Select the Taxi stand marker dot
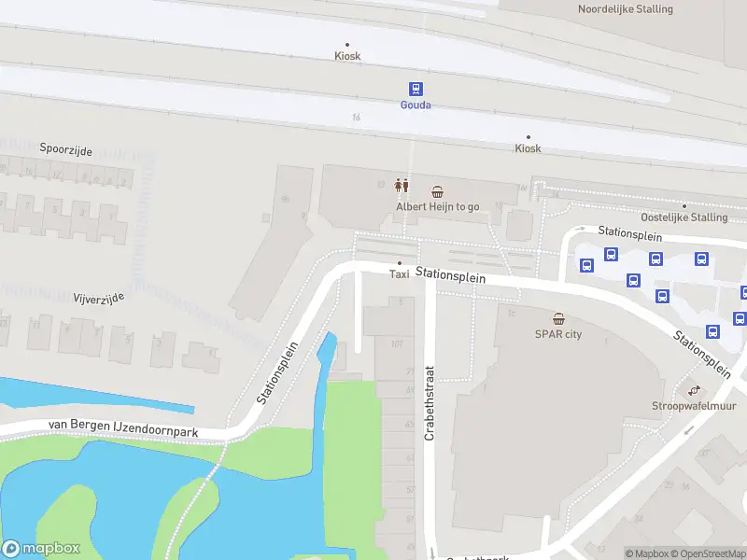 pyautogui.click(x=400, y=263)
